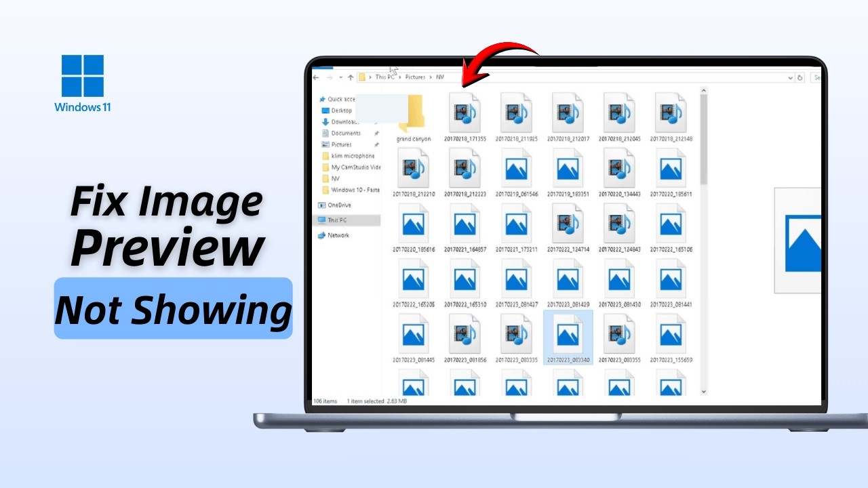Click the large image preview pane thumbnail
Image resolution: width=868 pixels, height=488 pixels.
tap(797, 241)
